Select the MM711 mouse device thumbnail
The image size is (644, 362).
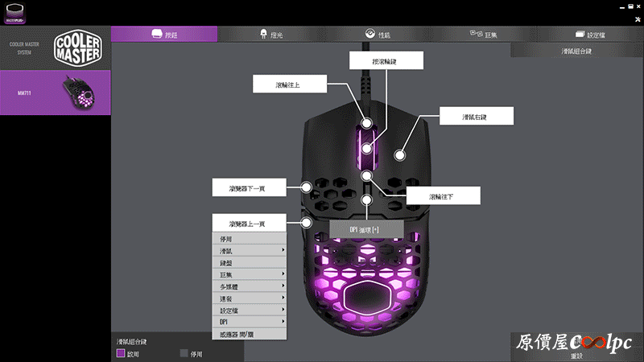79,92
